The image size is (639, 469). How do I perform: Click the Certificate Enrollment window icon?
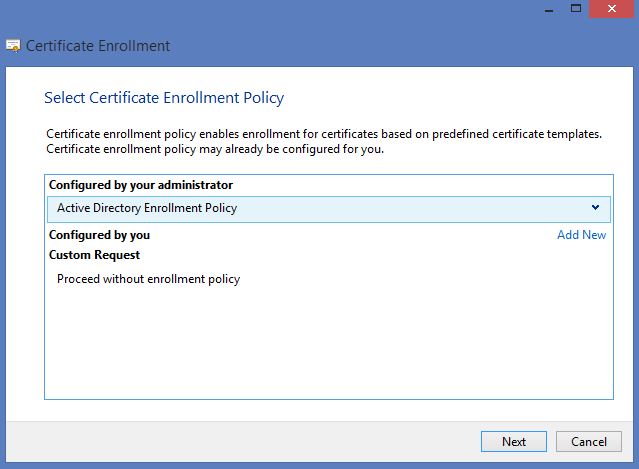pyautogui.click(x=13, y=46)
